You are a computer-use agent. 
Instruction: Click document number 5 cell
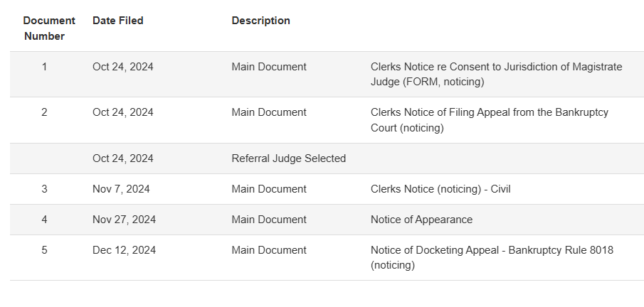pos(44,250)
